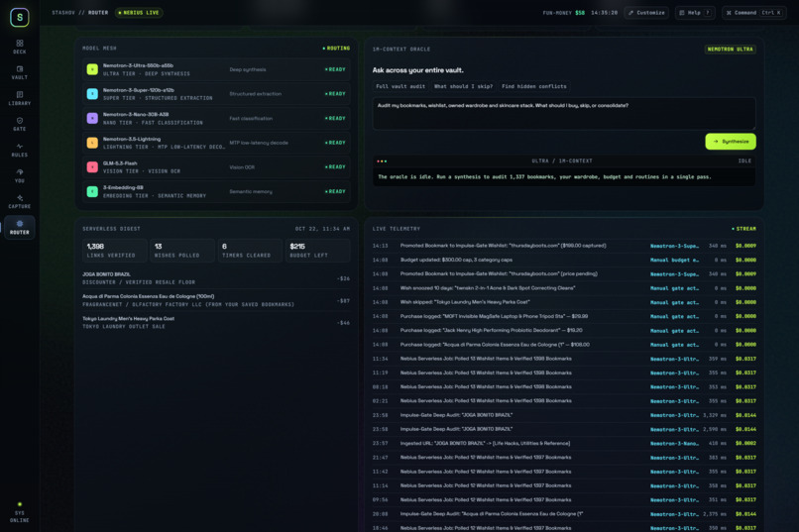Image resolution: width=799 pixels, height=532 pixels.
Task: Click the '6 Timers Cleared' stat card
Action: point(250,251)
